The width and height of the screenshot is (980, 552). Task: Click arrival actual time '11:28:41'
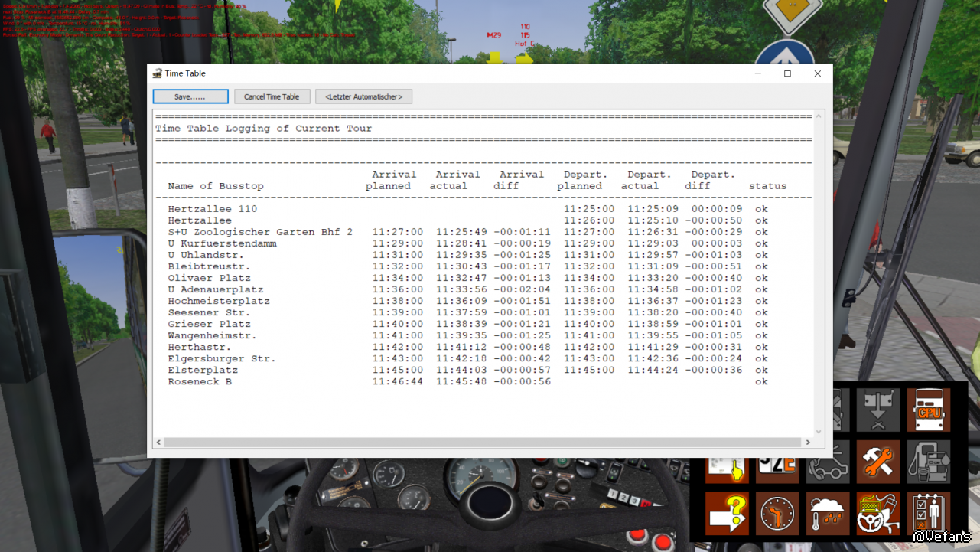pos(461,243)
